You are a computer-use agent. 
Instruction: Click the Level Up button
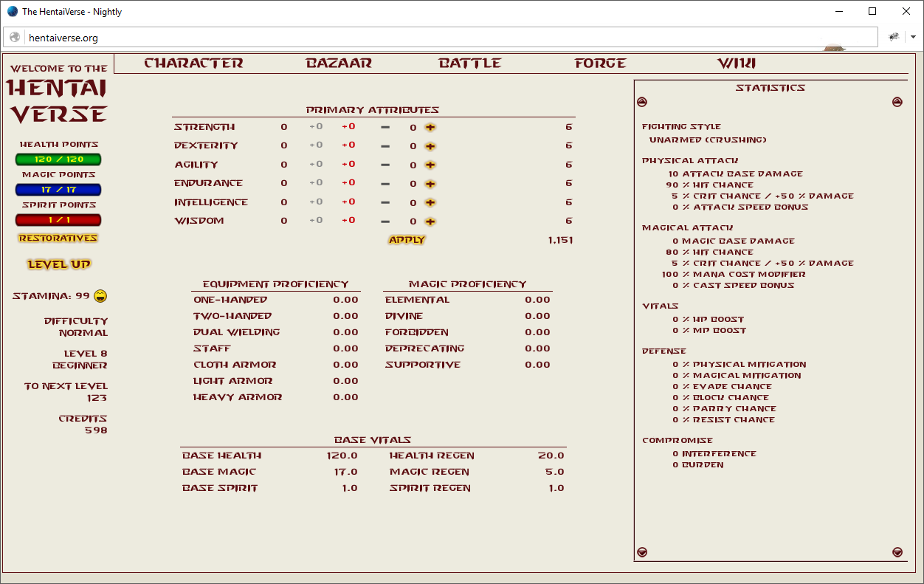point(59,264)
